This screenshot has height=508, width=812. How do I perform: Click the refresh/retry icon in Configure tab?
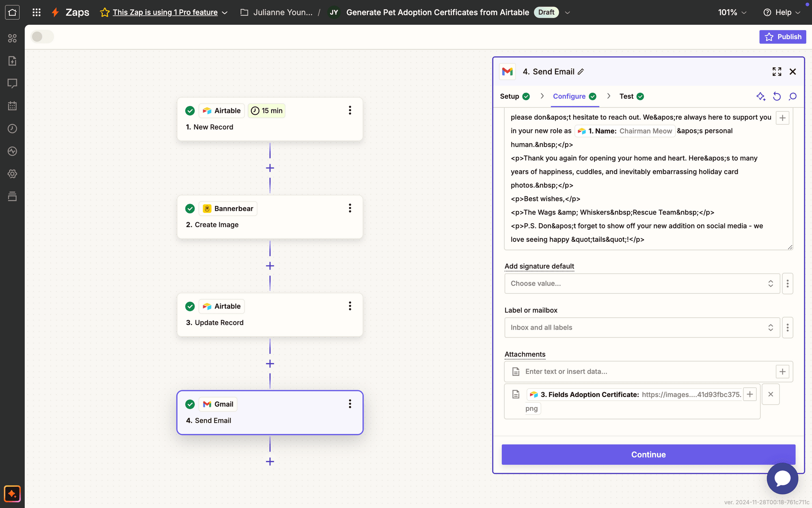point(777,96)
